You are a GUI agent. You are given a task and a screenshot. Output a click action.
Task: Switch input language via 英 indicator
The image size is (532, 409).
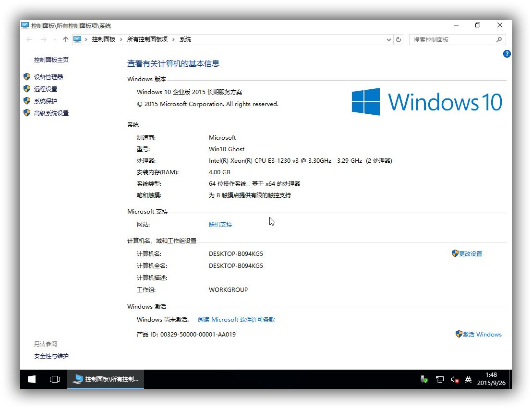click(x=468, y=379)
